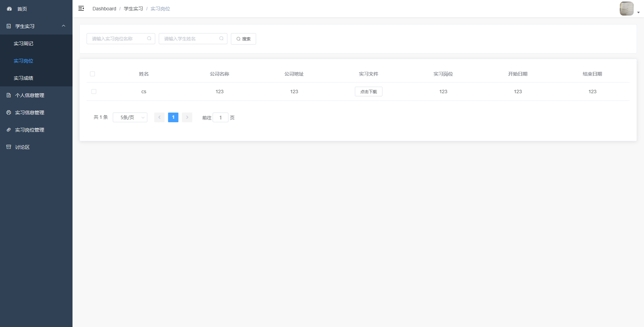Click the 点击下载 download button
Image resolution: width=644 pixels, height=327 pixels.
[368, 92]
